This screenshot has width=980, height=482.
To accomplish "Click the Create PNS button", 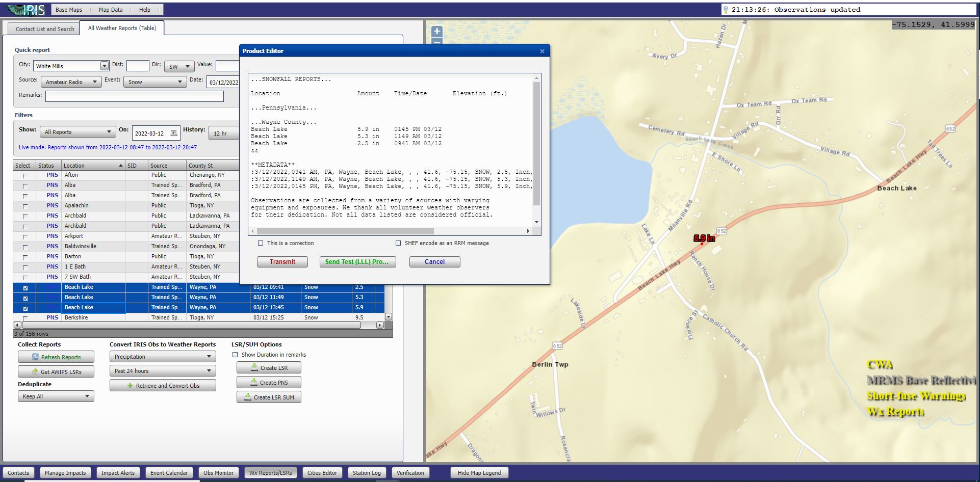I will tap(269, 383).
